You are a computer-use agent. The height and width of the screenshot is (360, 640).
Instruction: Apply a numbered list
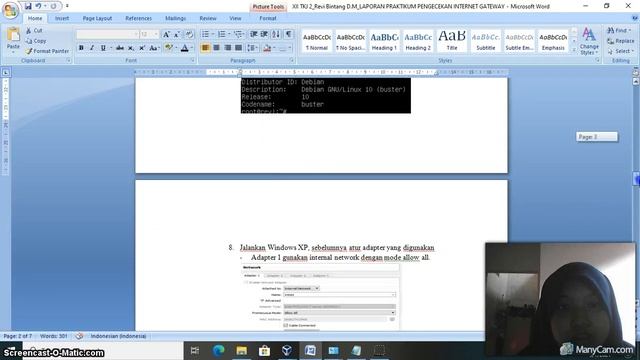(222, 34)
